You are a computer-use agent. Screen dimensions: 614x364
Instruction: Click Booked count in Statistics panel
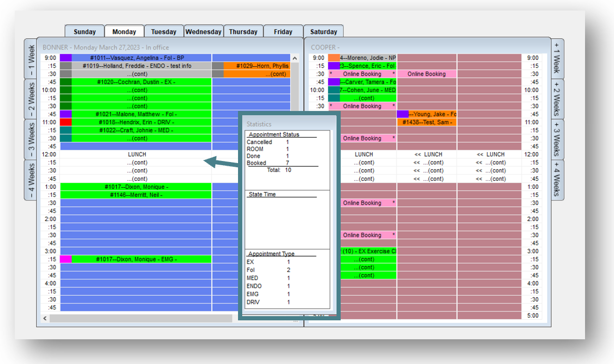click(288, 163)
